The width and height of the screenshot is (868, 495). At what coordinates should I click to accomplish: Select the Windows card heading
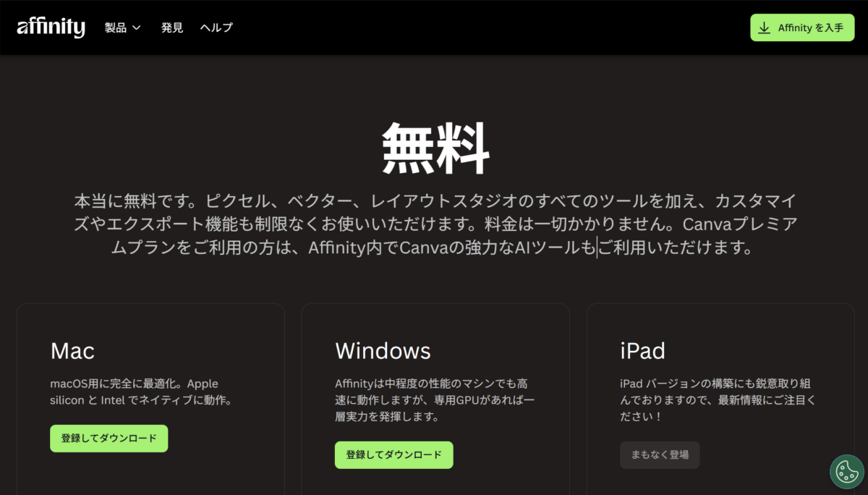click(383, 351)
